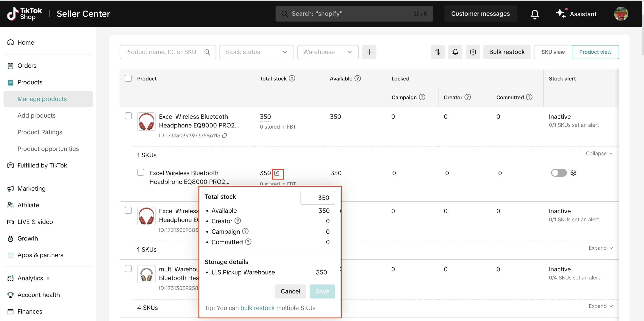
Task: Open the stock alert bell icon in the toolbar
Action: 455,52
